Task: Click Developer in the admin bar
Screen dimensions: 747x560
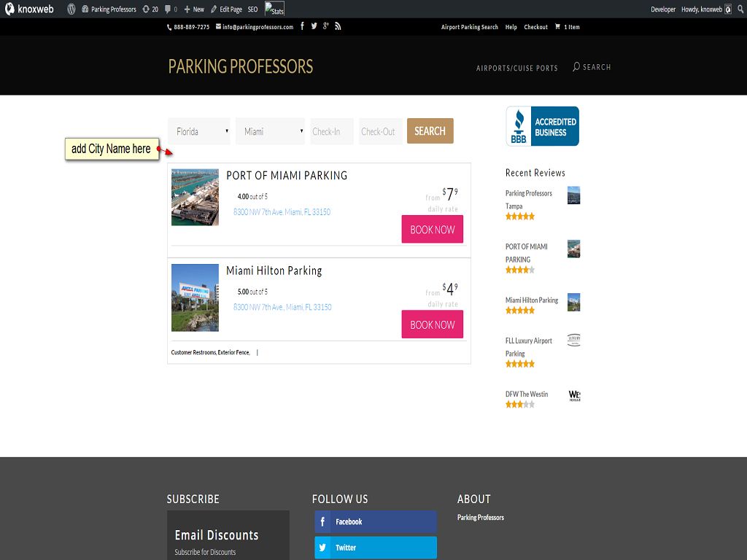Action: [x=663, y=9]
